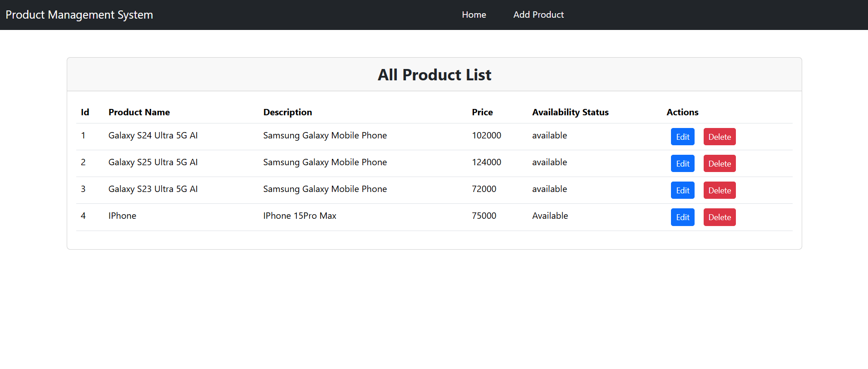868x369 pixels.
Task: Click the 102000 price cell
Action: coord(486,135)
